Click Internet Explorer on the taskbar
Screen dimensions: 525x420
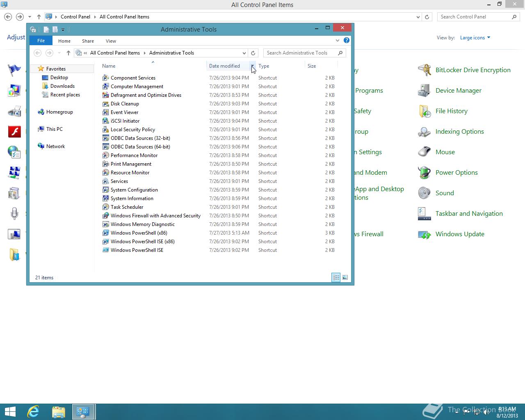(33, 412)
